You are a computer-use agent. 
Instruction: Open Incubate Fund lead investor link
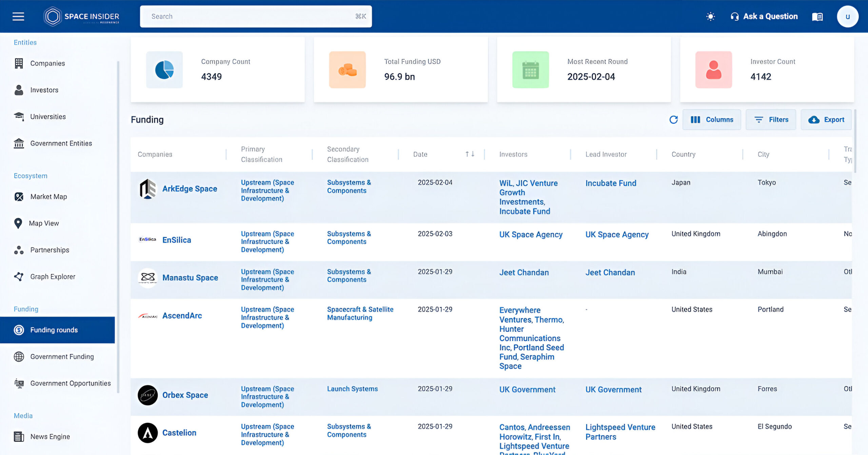point(611,183)
